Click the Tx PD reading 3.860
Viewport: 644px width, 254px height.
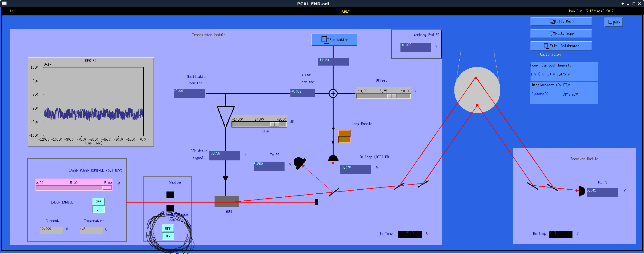click(269, 166)
